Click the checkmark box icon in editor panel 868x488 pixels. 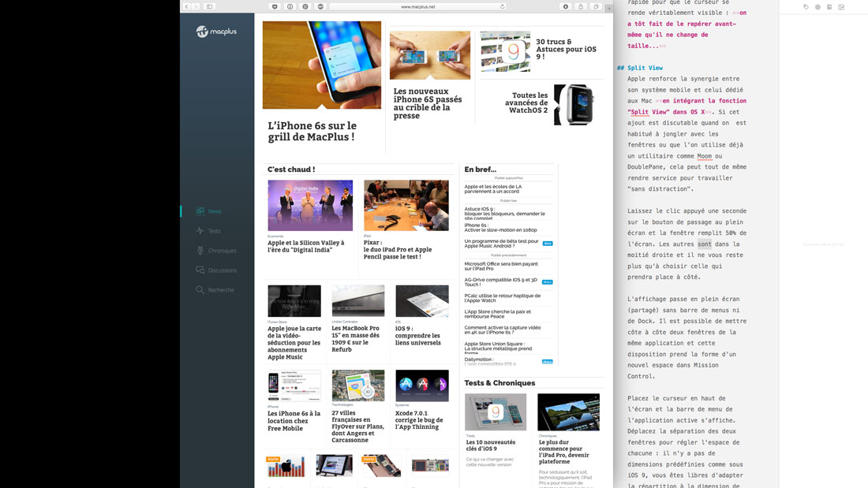(x=841, y=7)
